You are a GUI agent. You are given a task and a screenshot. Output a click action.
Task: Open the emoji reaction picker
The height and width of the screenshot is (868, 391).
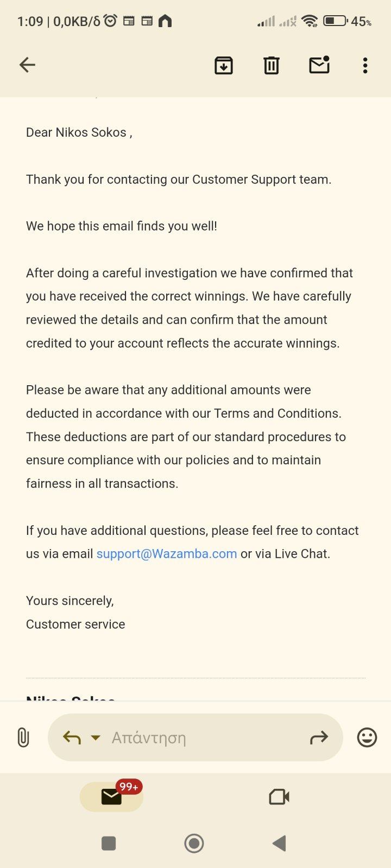367,737
